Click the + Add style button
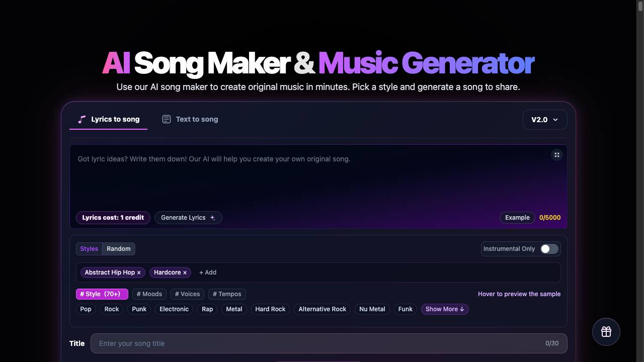This screenshot has width=644, height=362. click(x=208, y=273)
